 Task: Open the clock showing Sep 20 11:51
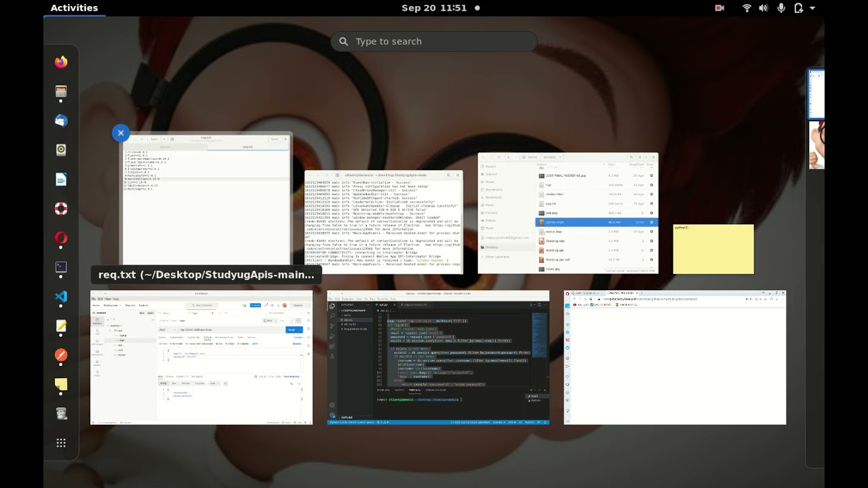click(434, 8)
